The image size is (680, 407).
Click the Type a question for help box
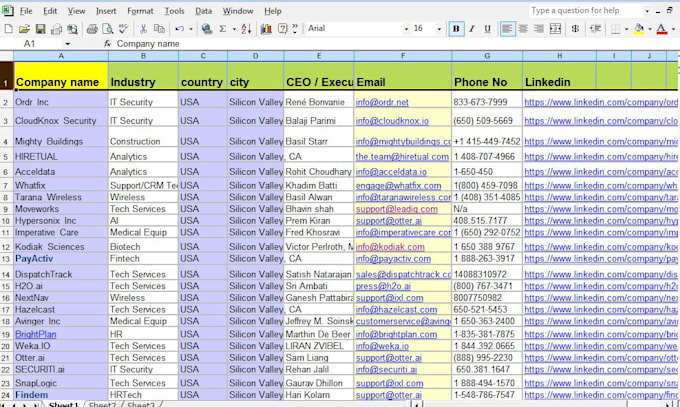point(586,10)
